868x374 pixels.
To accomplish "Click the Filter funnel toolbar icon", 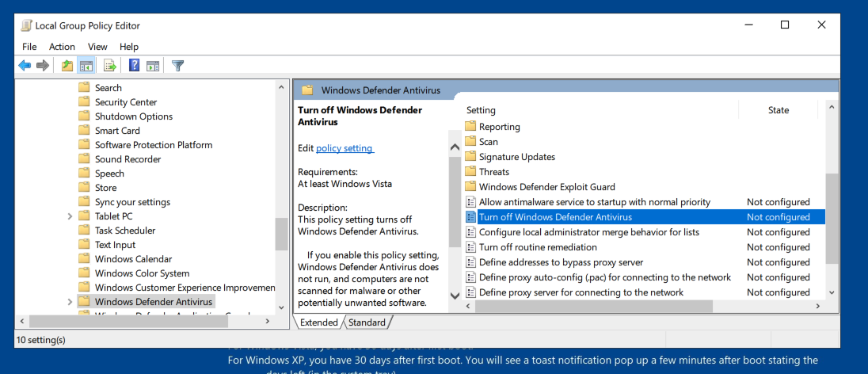I will pyautogui.click(x=178, y=66).
